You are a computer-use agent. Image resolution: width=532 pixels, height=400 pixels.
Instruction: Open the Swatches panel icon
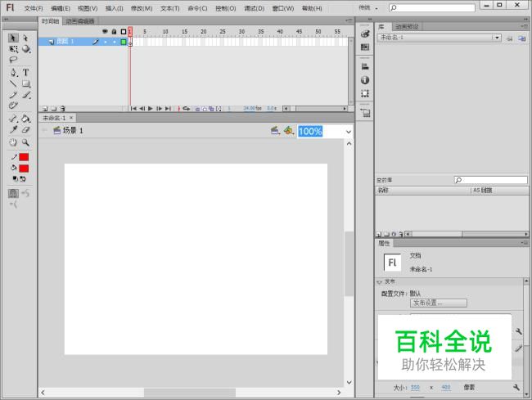(365, 47)
